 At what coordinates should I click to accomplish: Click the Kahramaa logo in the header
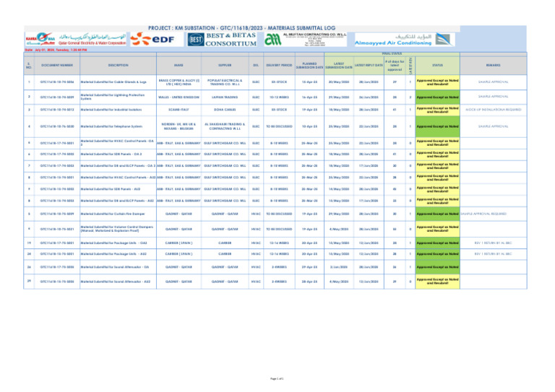75,39
